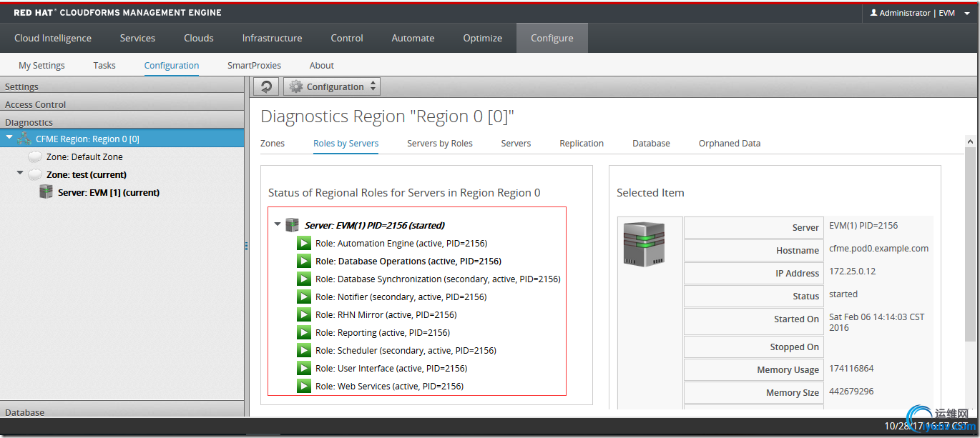This screenshot has width=980, height=438.
Task: Select Zone: test (current) in tree
Action: 87,174
